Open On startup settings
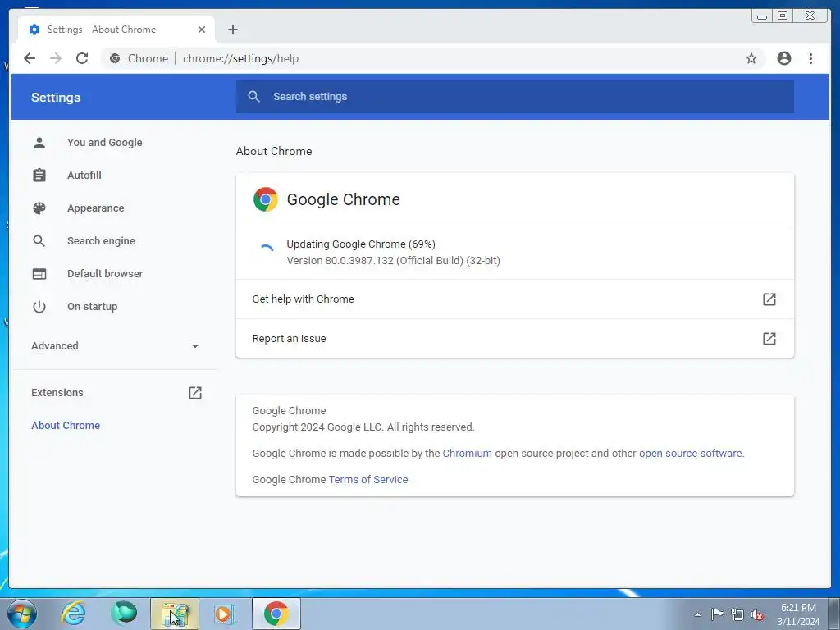This screenshot has width=840, height=630. point(92,307)
